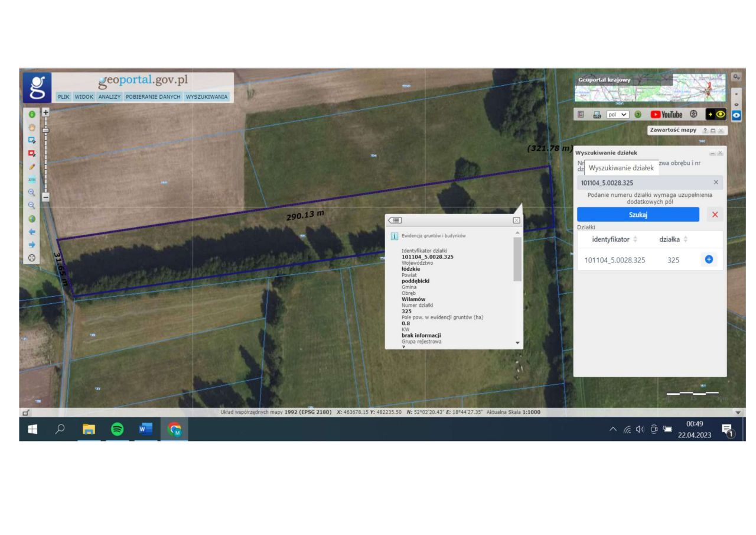Open the ANALIZY menu
The height and width of the screenshot is (535, 756).
click(109, 97)
